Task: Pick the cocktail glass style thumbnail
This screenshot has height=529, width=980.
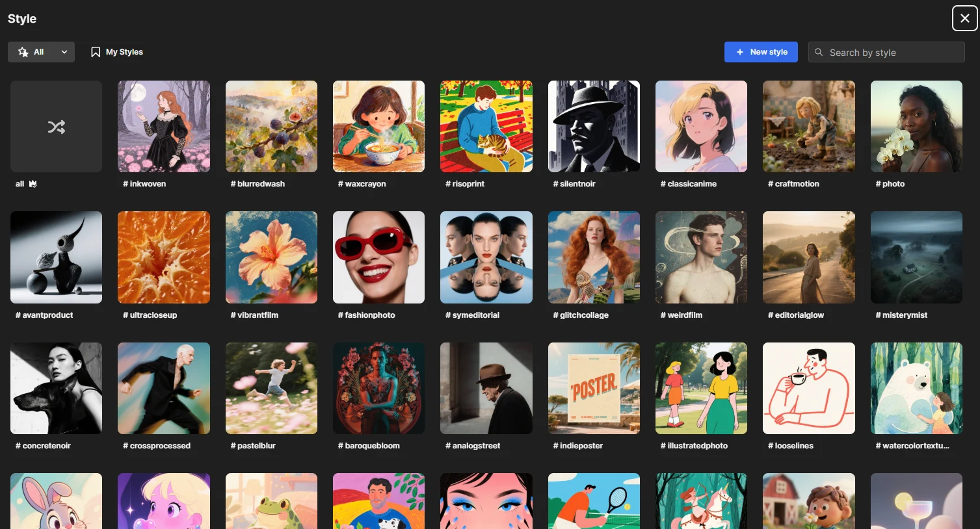Action: click(x=916, y=501)
